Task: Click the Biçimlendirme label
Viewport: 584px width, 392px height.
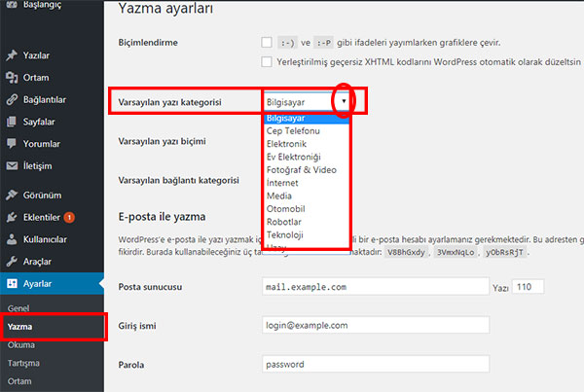Action: 148,43
